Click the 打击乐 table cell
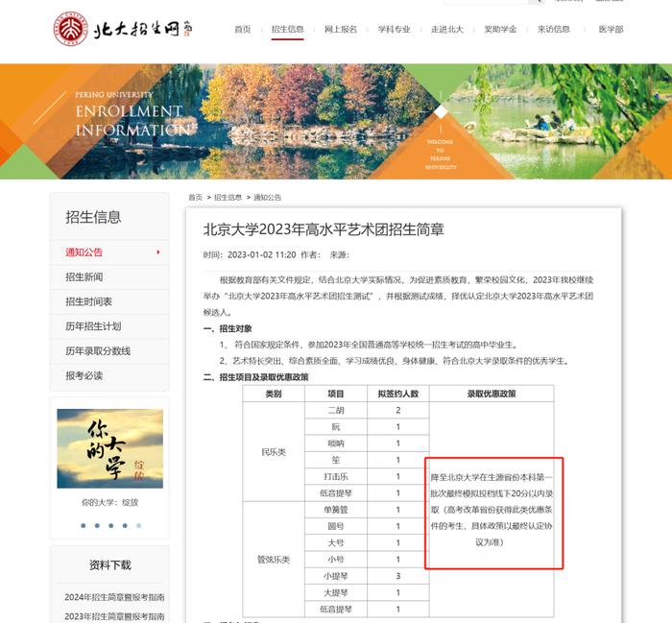672x623 pixels. 336,476
